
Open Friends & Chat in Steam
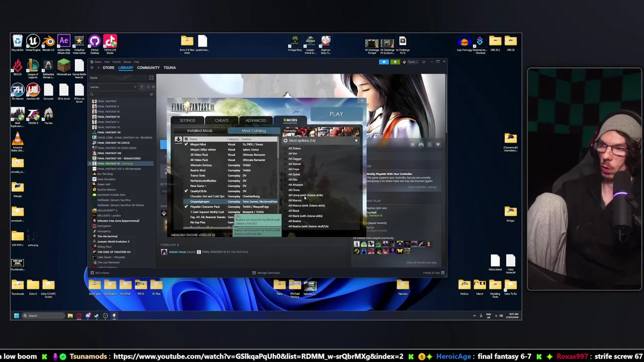(x=433, y=273)
